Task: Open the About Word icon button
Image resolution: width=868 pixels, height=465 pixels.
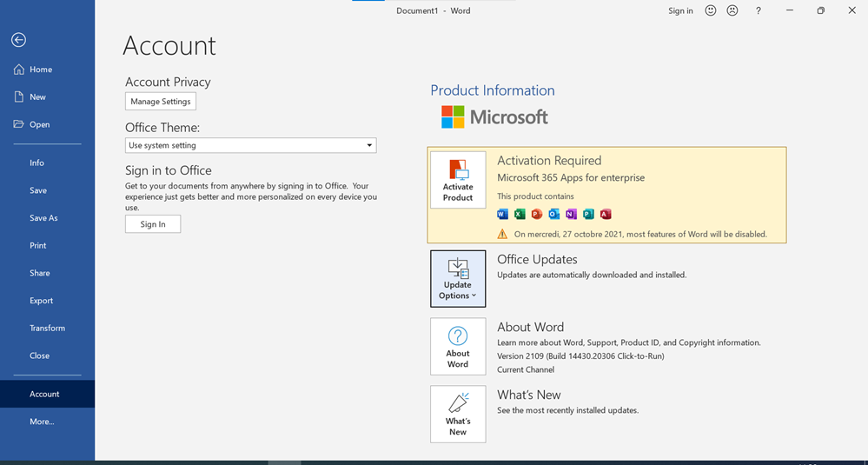Action: [x=458, y=346]
